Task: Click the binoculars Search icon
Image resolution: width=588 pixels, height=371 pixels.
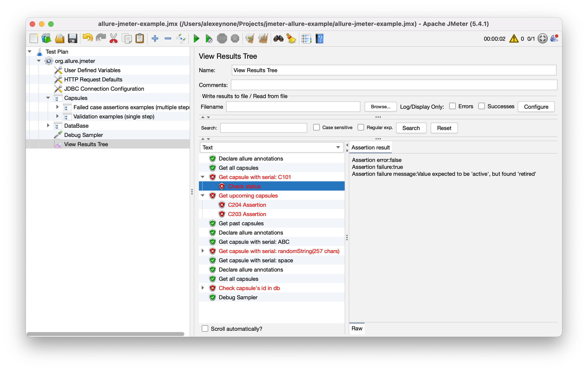Action: [x=278, y=39]
